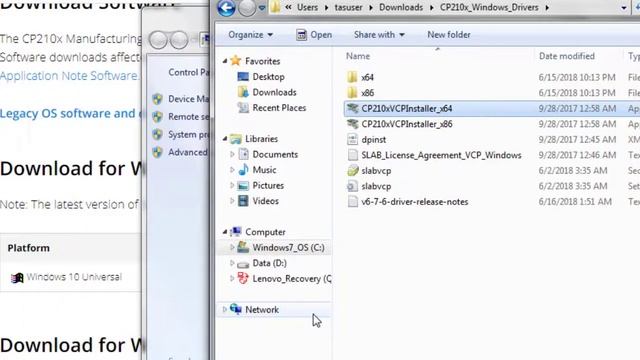Open the recent locations dropdown arrow

point(262,8)
